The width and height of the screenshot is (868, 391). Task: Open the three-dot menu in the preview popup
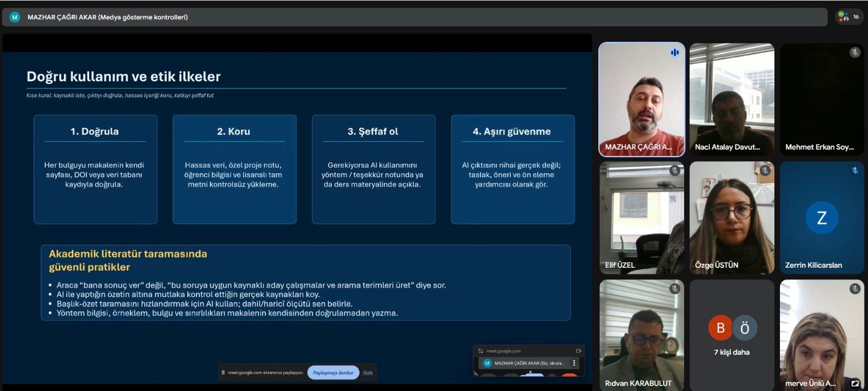574,363
